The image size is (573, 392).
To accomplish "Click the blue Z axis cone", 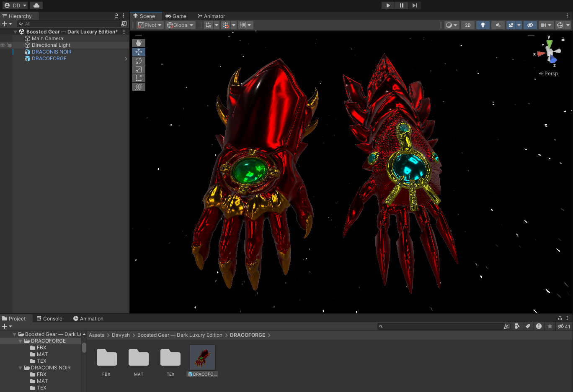I will 553,60.
